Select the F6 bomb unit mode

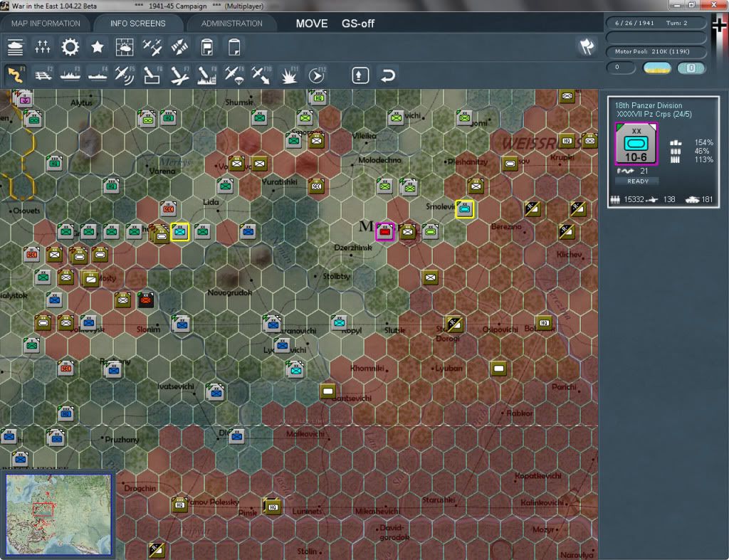pyautogui.click(x=152, y=75)
